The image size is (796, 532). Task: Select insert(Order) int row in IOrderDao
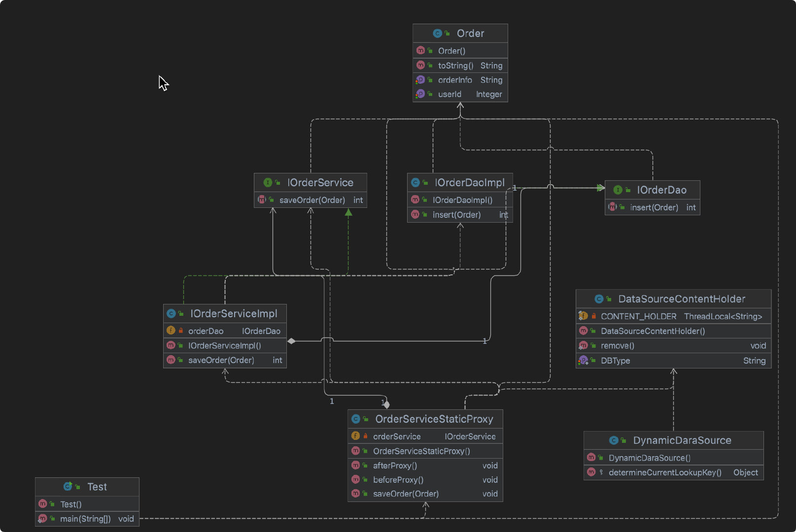(653, 207)
